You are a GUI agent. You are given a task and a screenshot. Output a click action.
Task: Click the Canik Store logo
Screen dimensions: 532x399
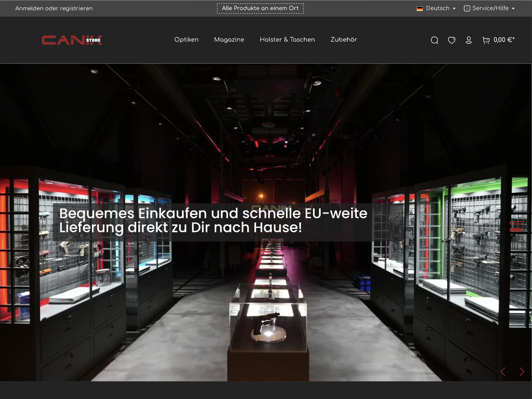tap(72, 40)
